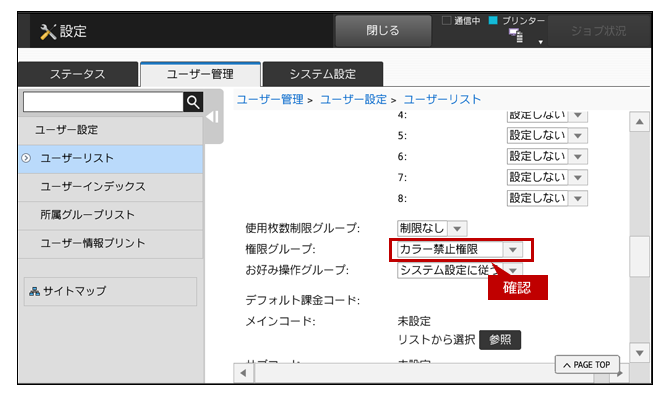Click the リストから選択 text
Viewport: 670px width, 396px height.
pyautogui.click(x=436, y=340)
